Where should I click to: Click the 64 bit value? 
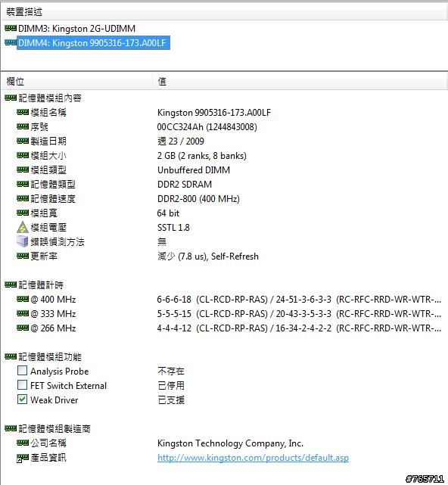point(168,213)
